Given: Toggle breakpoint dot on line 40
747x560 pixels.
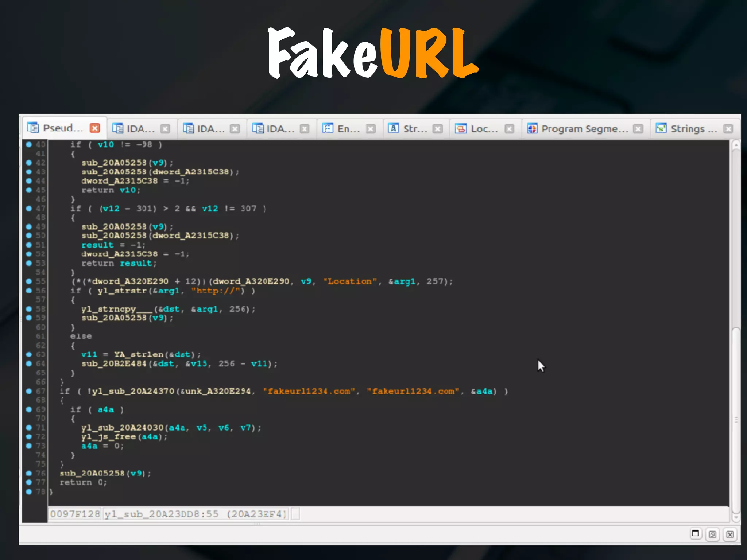Looking at the screenshot, I should 29,144.
